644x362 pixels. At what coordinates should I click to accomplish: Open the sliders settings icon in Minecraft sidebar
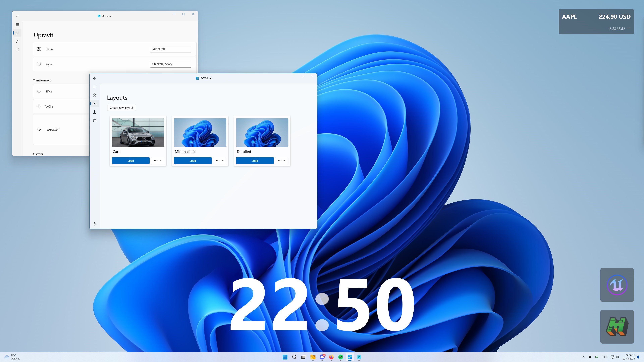[x=17, y=41]
